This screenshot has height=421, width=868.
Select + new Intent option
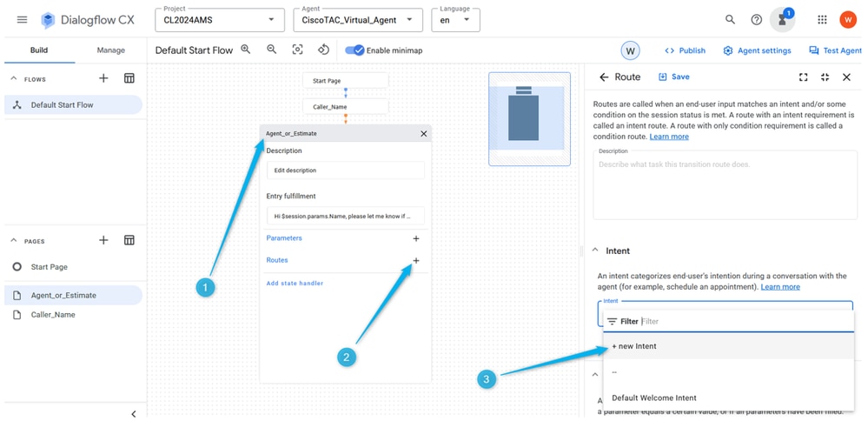click(x=728, y=346)
